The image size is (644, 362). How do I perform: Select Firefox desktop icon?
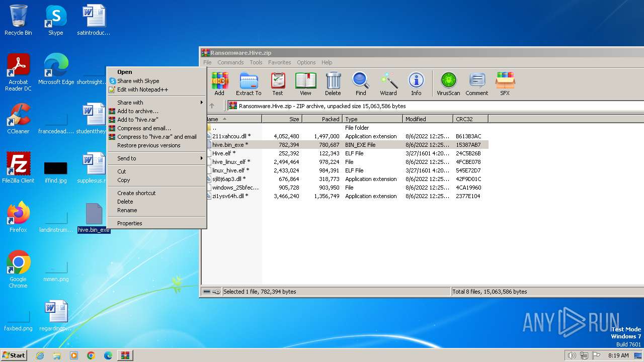tap(18, 217)
